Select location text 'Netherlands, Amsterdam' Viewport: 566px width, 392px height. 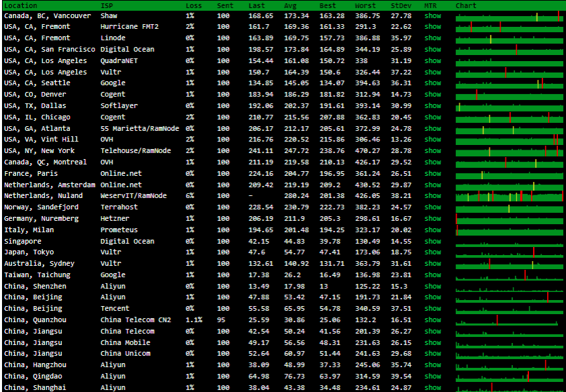pyautogui.click(x=50, y=185)
